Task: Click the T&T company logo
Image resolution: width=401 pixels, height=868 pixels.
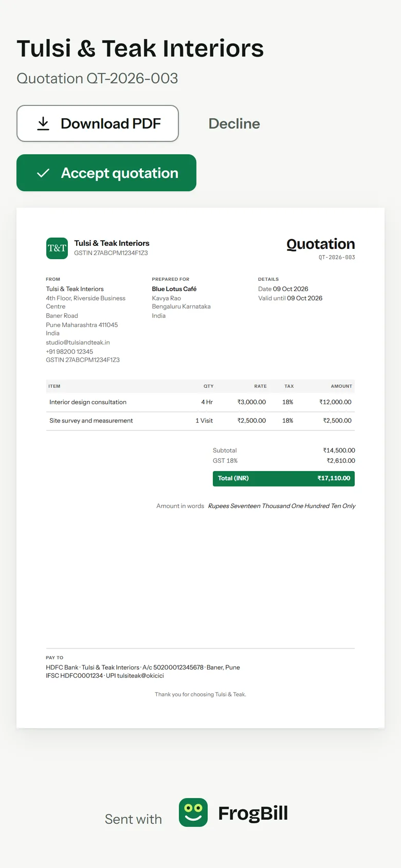Action: (x=57, y=248)
